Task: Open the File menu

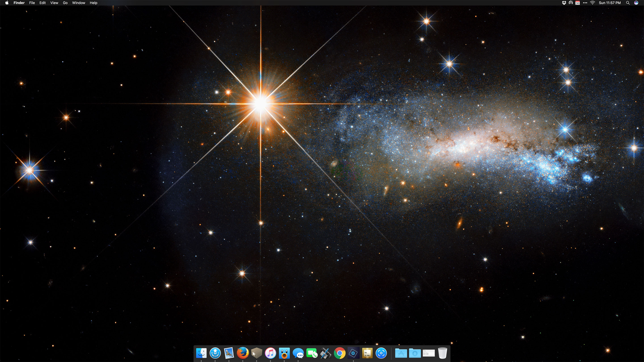Action: pyautogui.click(x=32, y=3)
